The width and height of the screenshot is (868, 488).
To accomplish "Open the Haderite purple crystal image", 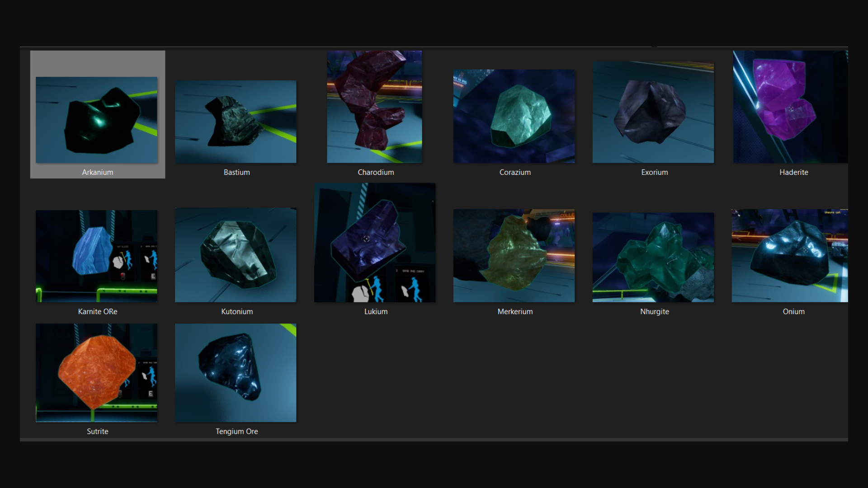I will click(x=791, y=107).
